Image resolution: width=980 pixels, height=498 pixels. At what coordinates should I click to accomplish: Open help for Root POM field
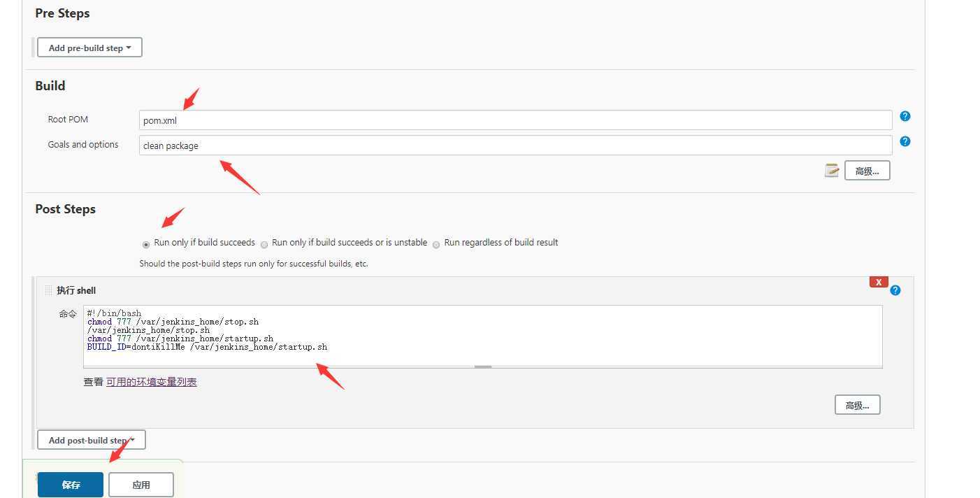pos(905,116)
